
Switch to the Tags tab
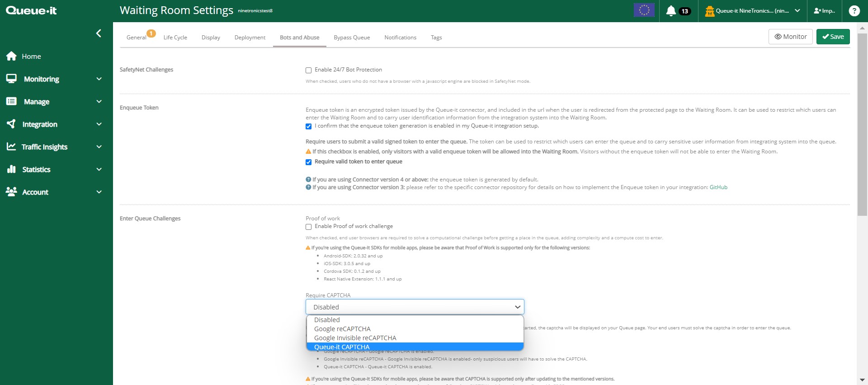[436, 38]
